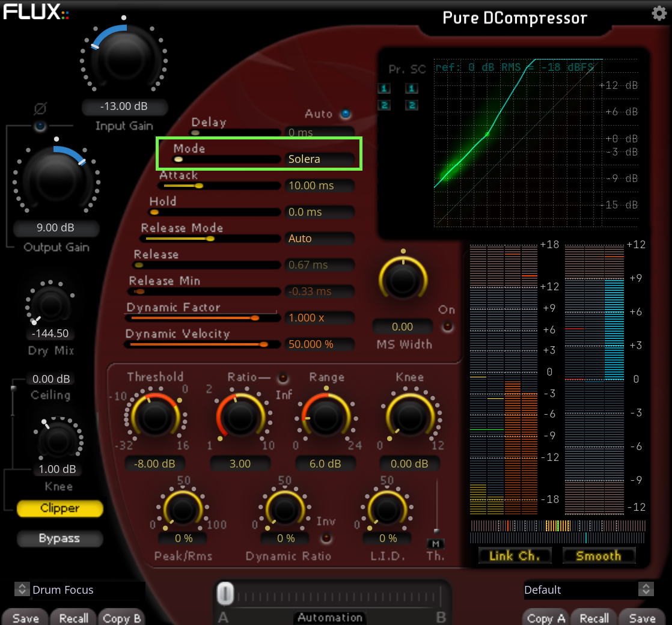Image resolution: width=672 pixels, height=625 pixels.
Task: Click the compressor Knee knob
Action: click(410, 417)
